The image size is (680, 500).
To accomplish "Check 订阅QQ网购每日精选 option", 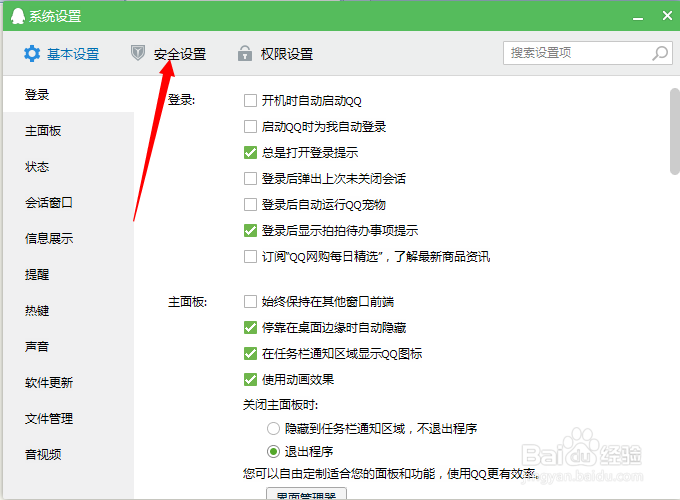I will click(250, 257).
